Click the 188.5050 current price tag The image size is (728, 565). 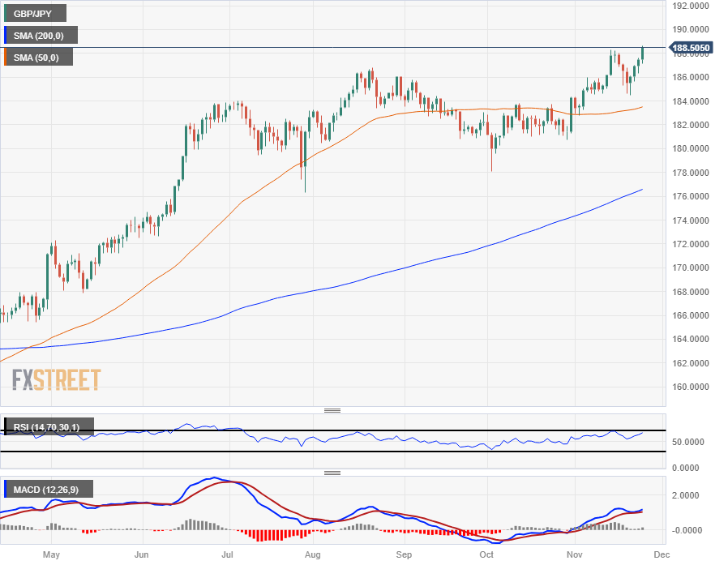click(690, 48)
